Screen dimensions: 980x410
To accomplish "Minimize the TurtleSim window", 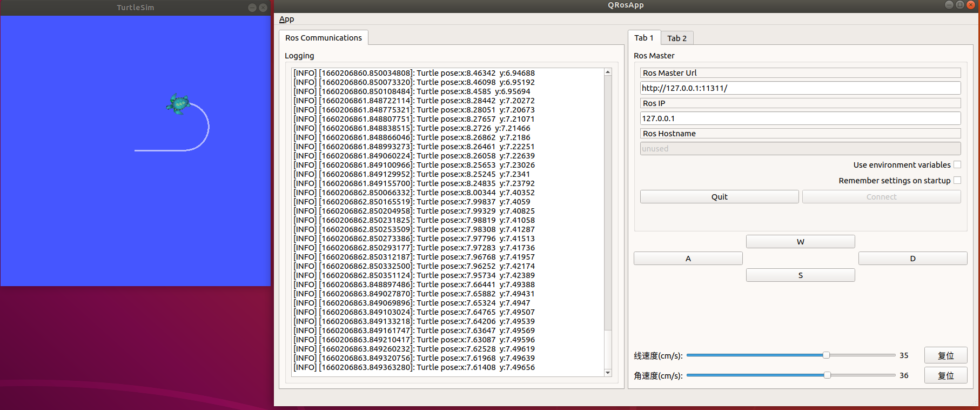I will 252,8.
